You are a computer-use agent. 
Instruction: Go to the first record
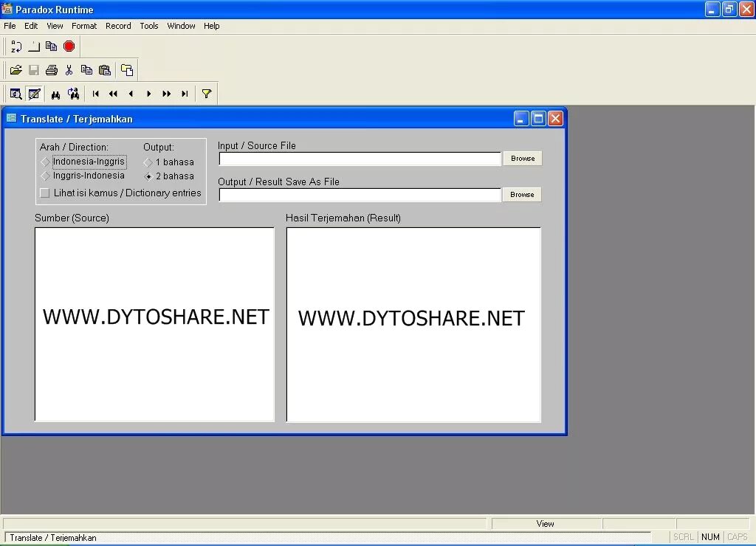[x=95, y=94]
